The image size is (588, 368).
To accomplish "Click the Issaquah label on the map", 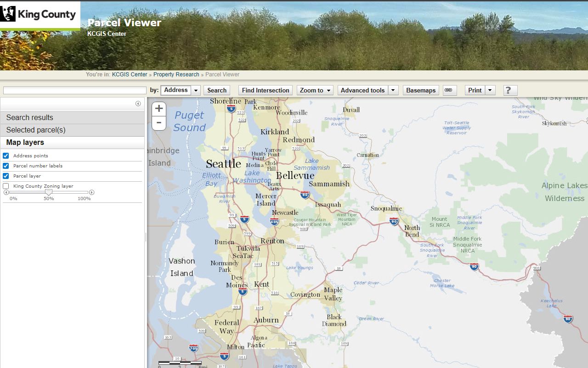I will click(328, 204).
